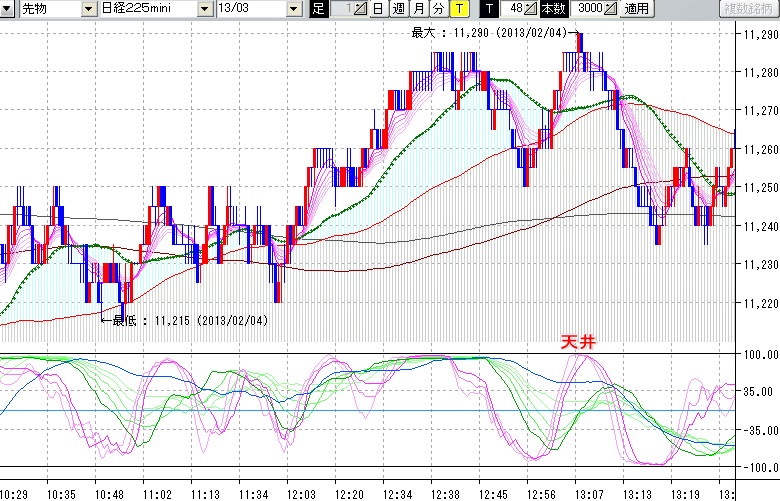This screenshot has width=780, height=501.
Task: Switch to minute (分) candles
Action: (x=439, y=9)
